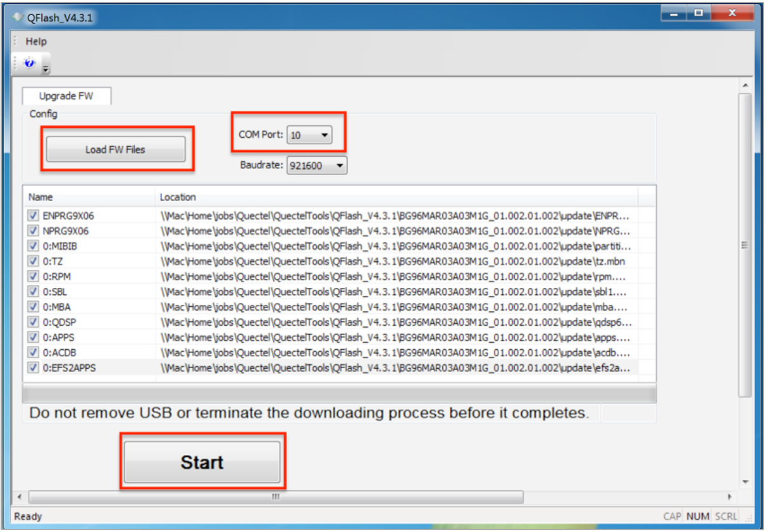Screen dimensions: 766x532
Task: Open the COM Port dropdown
Action: pyautogui.click(x=309, y=135)
